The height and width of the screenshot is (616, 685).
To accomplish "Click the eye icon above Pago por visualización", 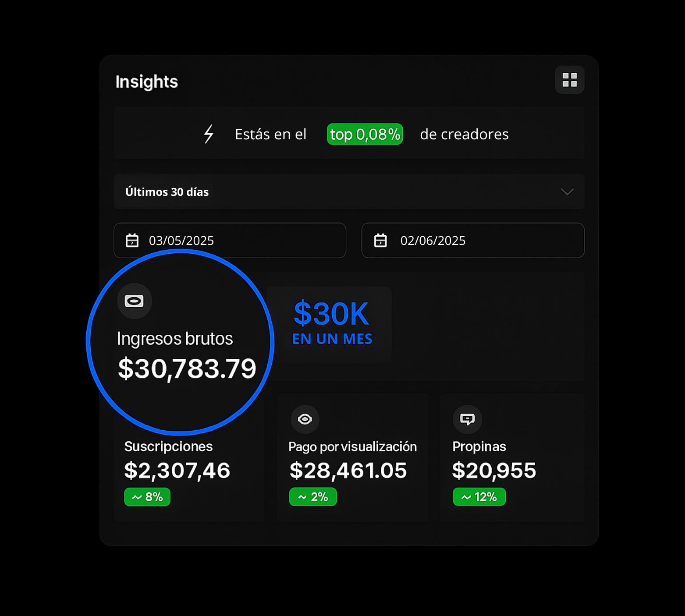I will pos(305,419).
